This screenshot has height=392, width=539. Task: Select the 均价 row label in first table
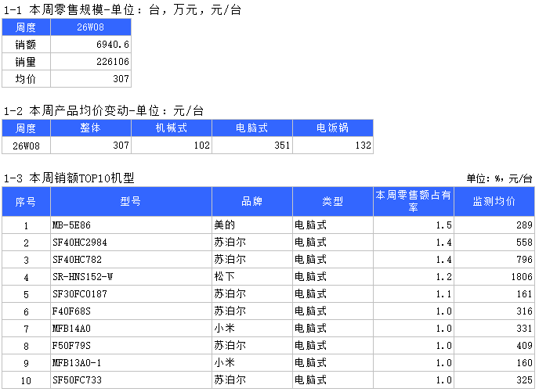click(26, 79)
